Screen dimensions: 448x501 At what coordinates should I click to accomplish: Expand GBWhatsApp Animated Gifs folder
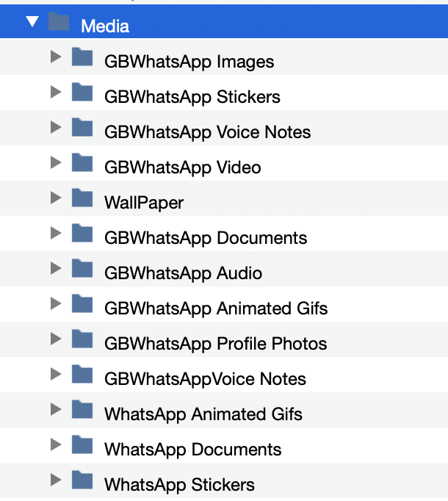(x=56, y=303)
